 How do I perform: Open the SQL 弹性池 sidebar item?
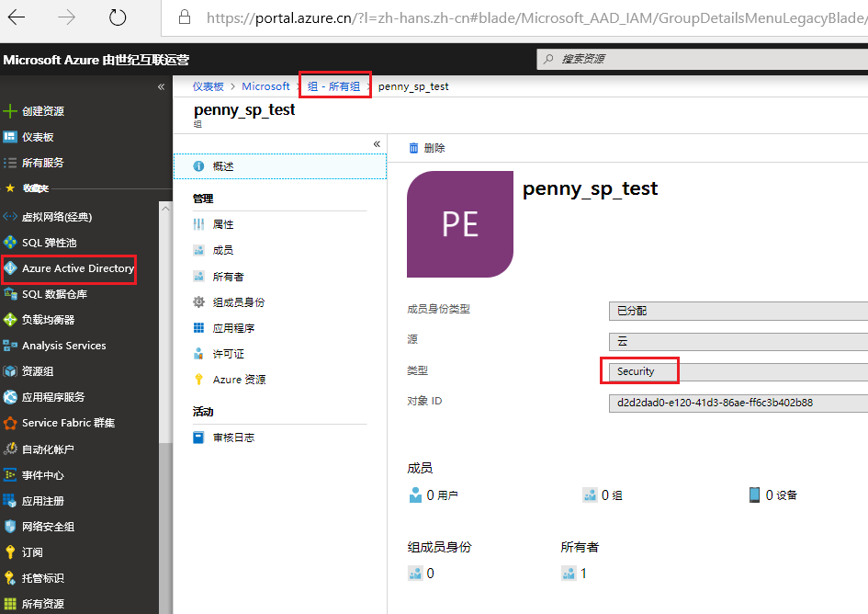point(49,243)
